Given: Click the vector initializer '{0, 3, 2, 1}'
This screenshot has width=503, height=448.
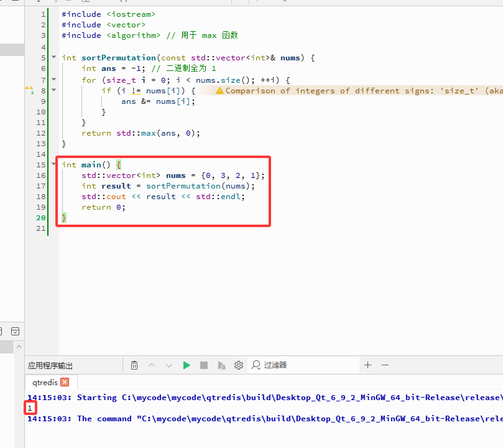Looking at the screenshot, I should click(x=231, y=175).
